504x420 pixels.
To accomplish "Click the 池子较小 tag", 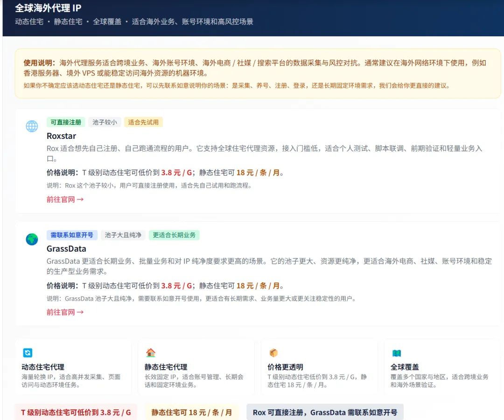I will tap(105, 122).
